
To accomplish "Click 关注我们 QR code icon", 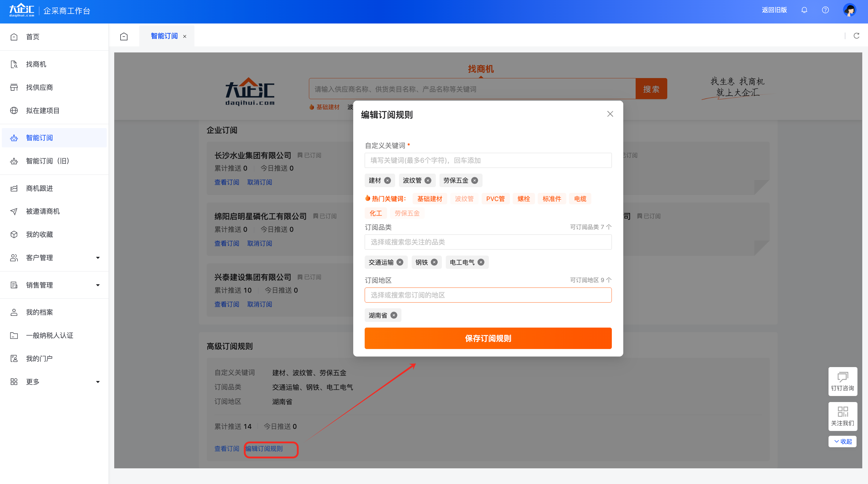I will tap(842, 416).
